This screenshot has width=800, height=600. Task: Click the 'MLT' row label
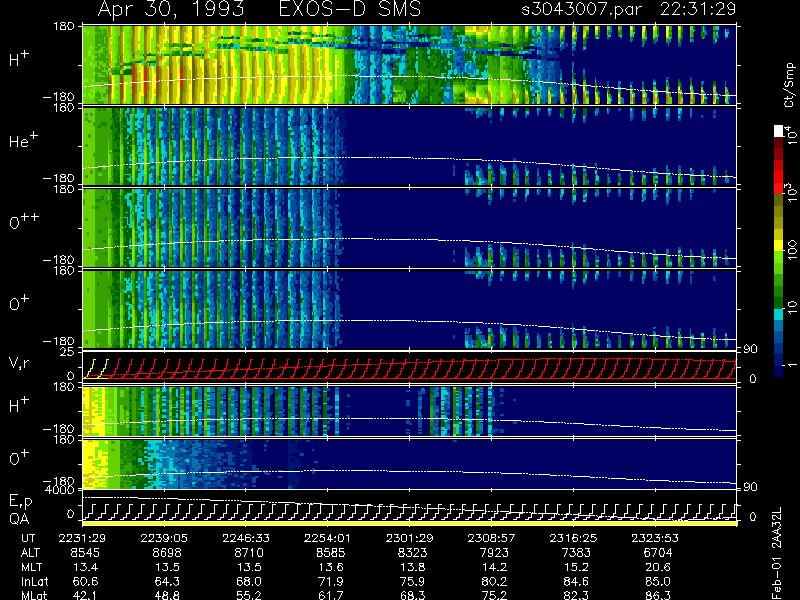(31, 567)
